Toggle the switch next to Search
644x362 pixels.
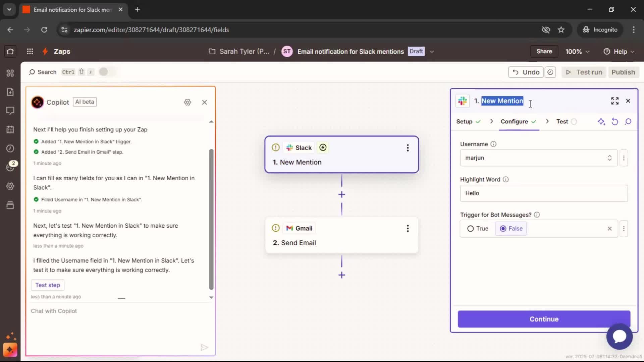pyautogui.click(x=107, y=72)
